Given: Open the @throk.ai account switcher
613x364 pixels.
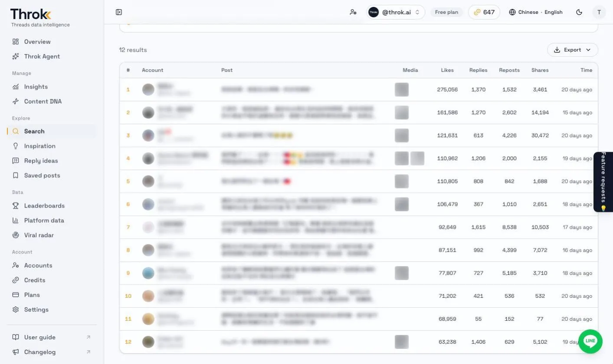Looking at the screenshot, I should [395, 12].
